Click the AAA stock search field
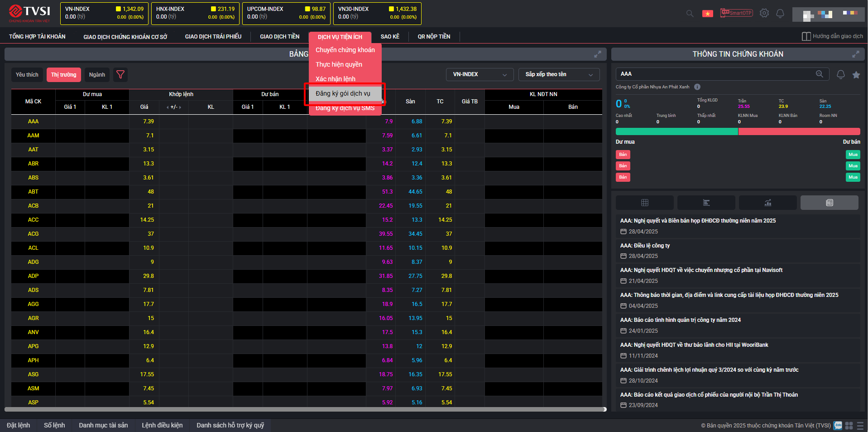 pos(715,74)
